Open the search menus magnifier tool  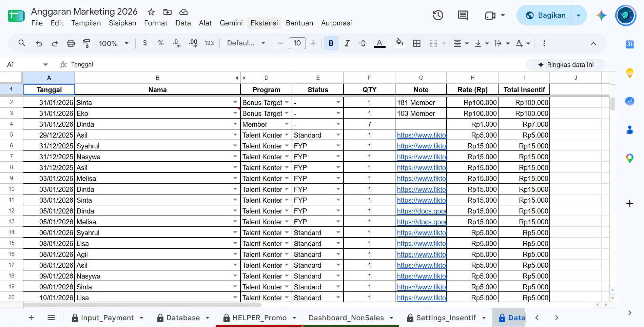tap(22, 43)
